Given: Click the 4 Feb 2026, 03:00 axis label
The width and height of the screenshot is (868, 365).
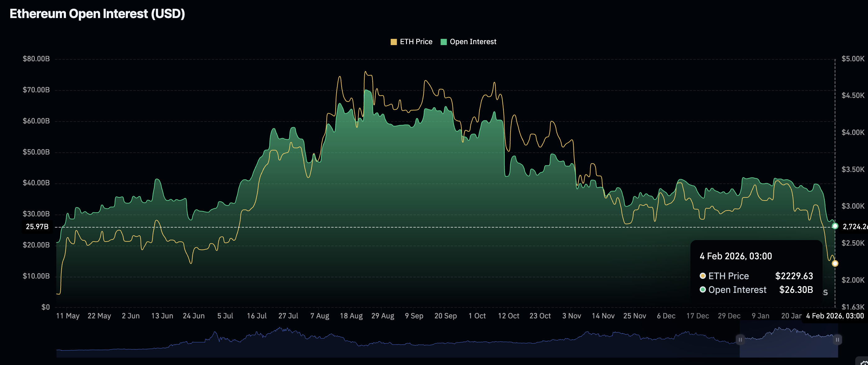Looking at the screenshot, I should 835,316.
